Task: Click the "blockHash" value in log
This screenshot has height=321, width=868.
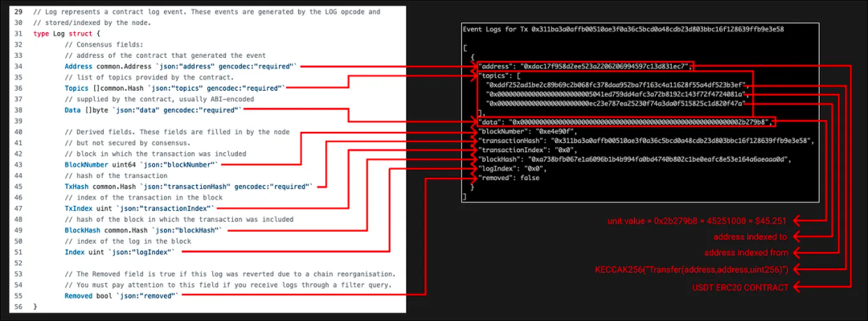Action: [634, 158]
